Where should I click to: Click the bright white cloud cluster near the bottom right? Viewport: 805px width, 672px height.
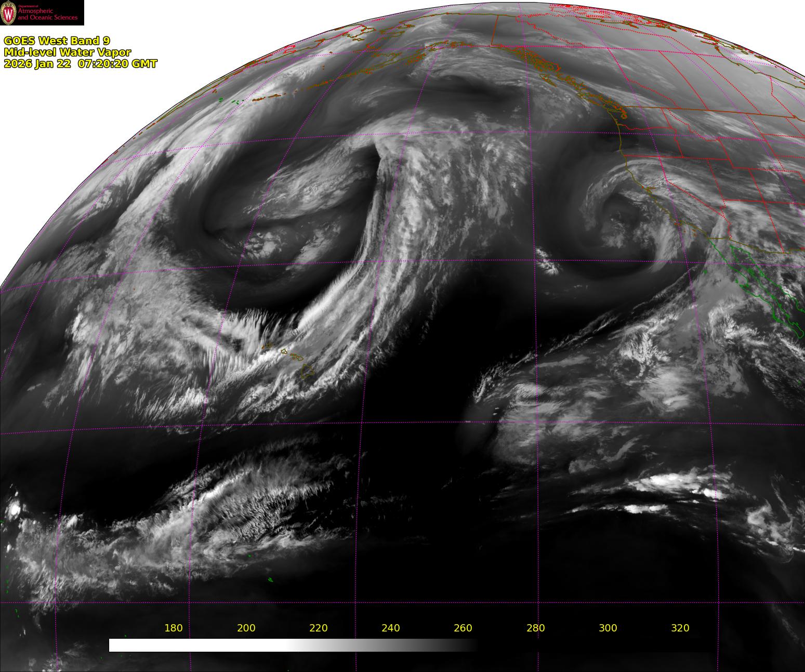tap(670, 483)
